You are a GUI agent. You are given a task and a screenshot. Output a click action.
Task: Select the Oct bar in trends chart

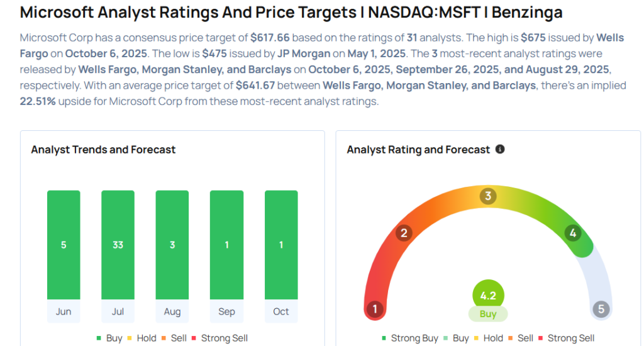coord(281,245)
